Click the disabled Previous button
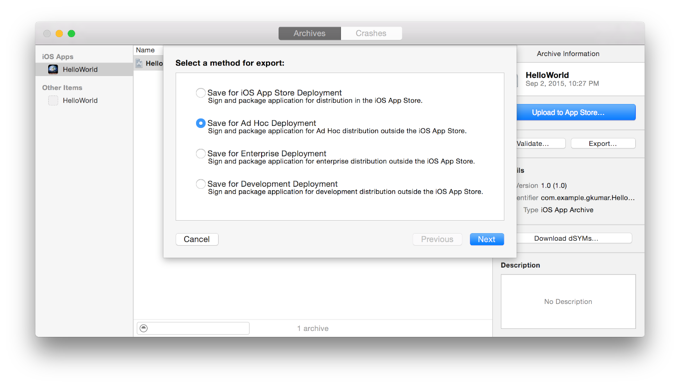This screenshot has width=680, height=388. point(437,239)
